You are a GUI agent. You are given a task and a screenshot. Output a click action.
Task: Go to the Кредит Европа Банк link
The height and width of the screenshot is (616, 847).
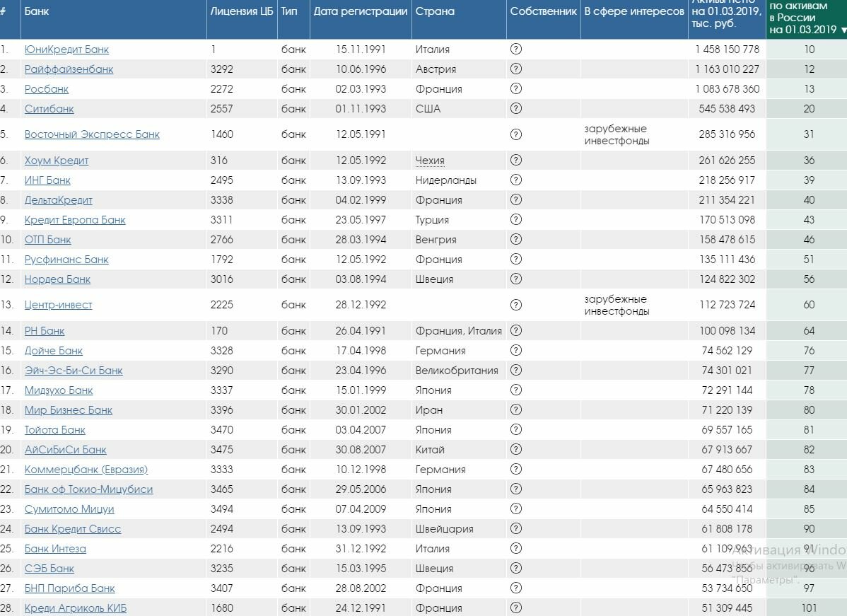[x=75, y=220]
